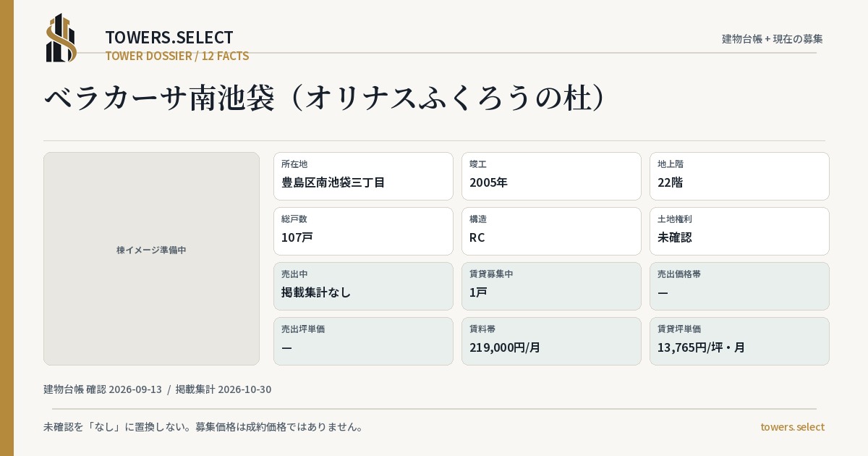
Task: Select the 土地権利 未確認 card
Action: click(x=739, y=231)
